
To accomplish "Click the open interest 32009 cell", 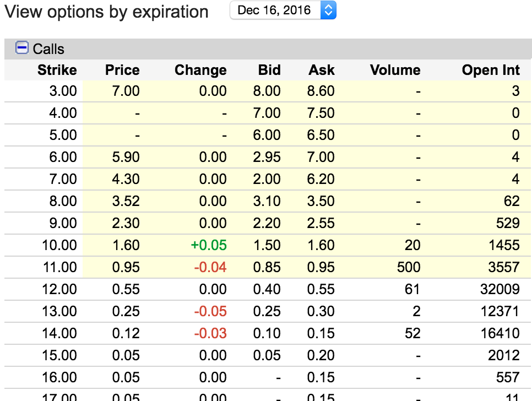I will (x=500, y=289).
